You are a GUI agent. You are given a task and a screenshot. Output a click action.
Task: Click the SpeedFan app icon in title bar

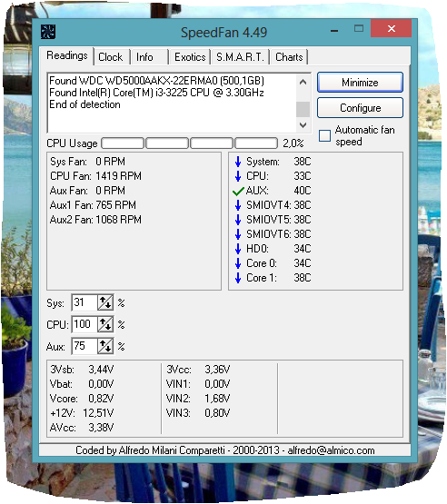click(48, 32)
